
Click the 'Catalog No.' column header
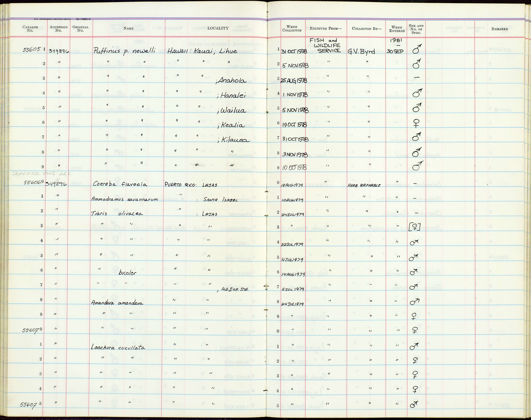(x=30, y=29)
